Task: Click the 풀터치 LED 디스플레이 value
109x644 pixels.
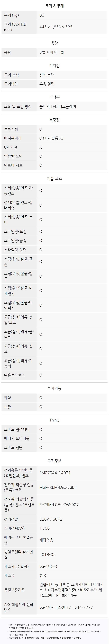Action: [x=58, y=107]
